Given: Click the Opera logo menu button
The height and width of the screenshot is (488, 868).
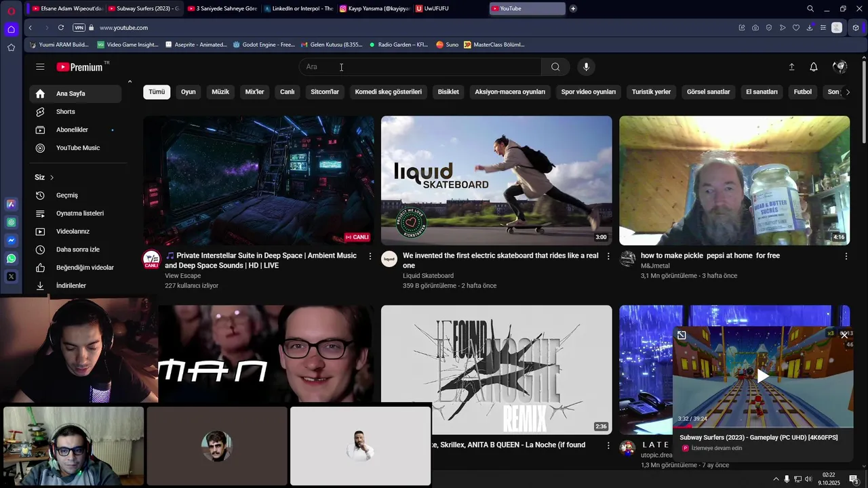Looking at the screenshot, I should tap(11, 11).
